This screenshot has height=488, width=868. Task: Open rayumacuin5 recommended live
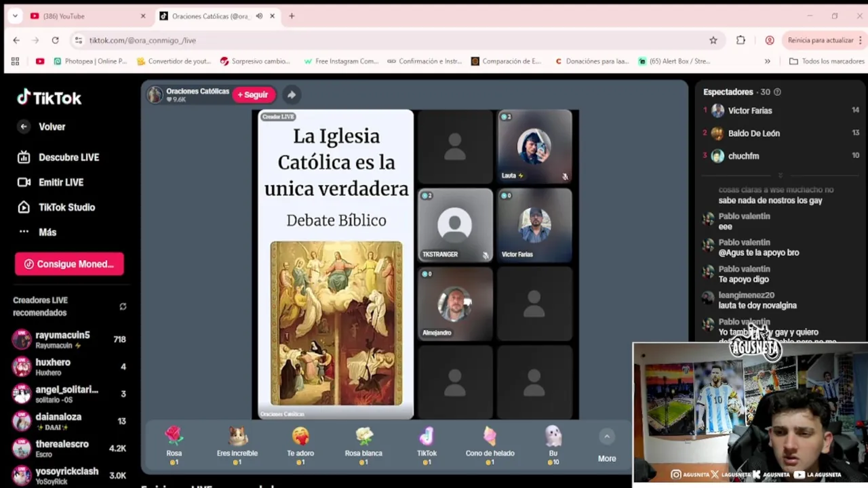pos(68,340)
